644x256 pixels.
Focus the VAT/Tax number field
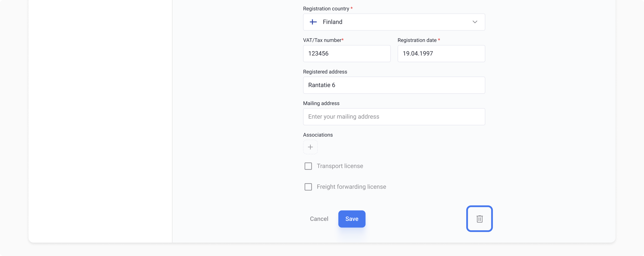tap(347, 54)
